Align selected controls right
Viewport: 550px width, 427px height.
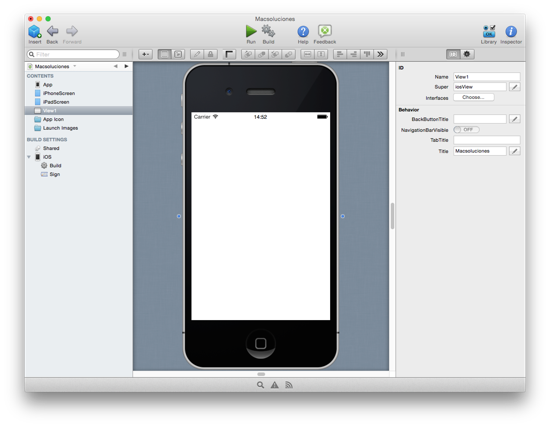[x=353, y=54]
